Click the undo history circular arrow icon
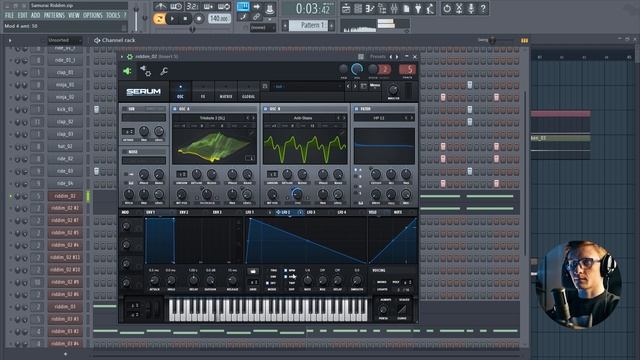640x360 pixels. click(447, 9)
